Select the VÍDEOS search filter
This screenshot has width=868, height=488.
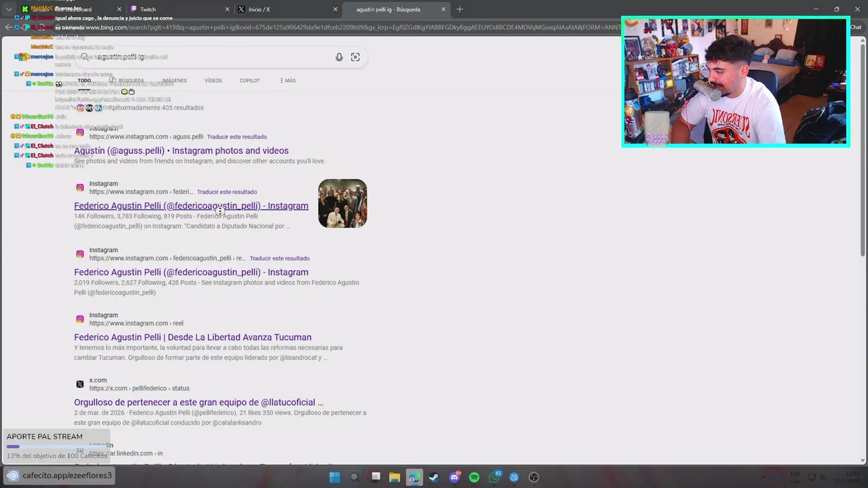(x=213, y=81)
